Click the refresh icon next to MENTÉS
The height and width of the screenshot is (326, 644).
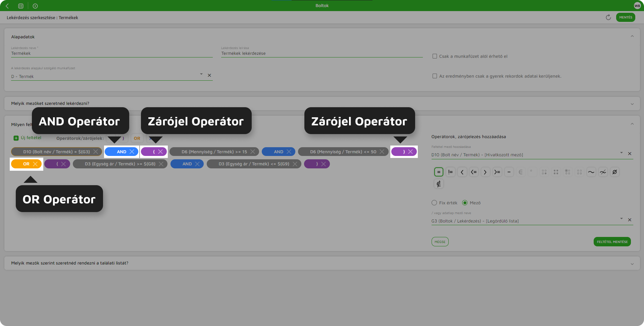pyautogui.click(x=608, y=17)
